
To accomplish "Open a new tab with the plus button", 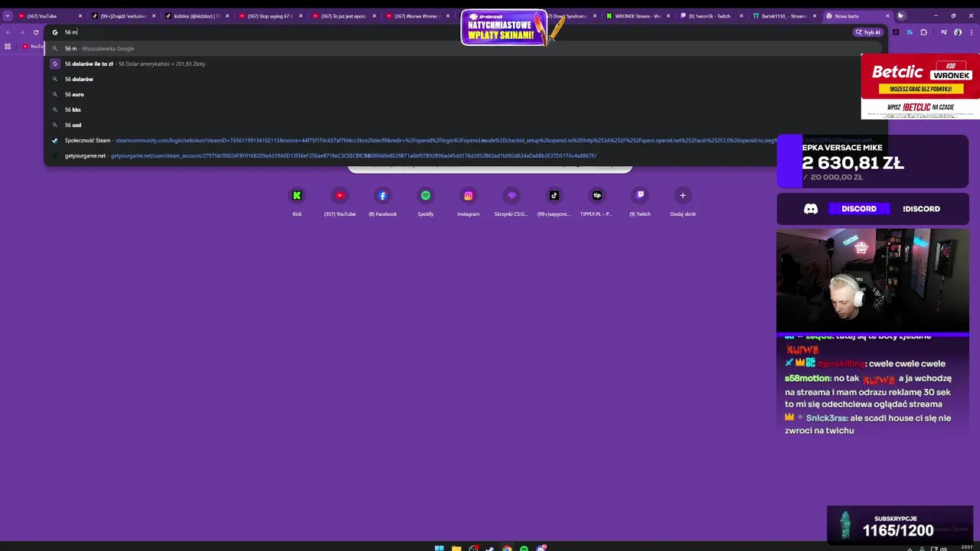I will 901,15.
